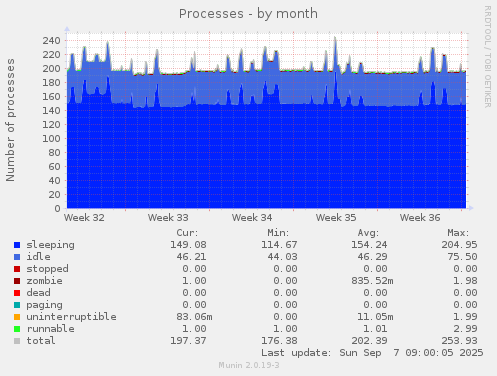This screenshot has height=376, width=497.
Task: Click the uninterruptible legend color swatch
Action: point(17,317)
